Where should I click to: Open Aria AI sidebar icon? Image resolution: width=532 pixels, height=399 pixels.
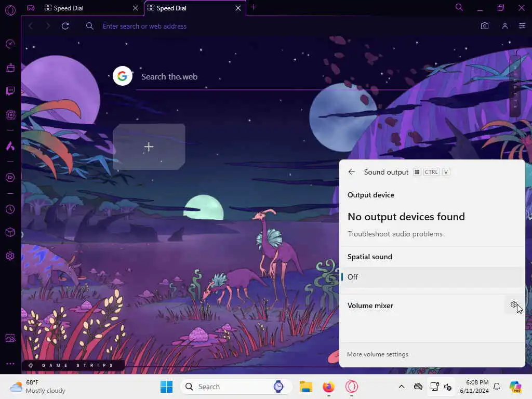coord(10,146)
